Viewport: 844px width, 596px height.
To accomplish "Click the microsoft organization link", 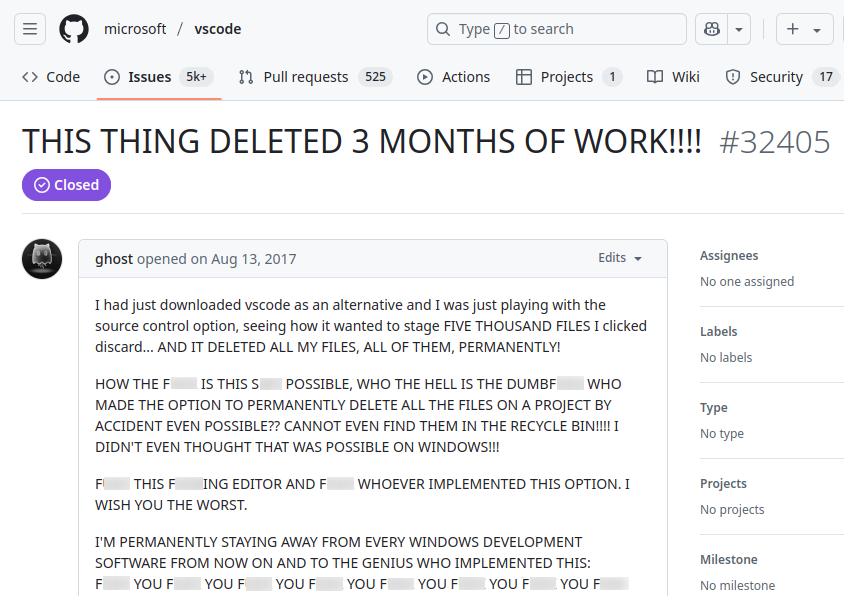I will click(x=135, y=29).
